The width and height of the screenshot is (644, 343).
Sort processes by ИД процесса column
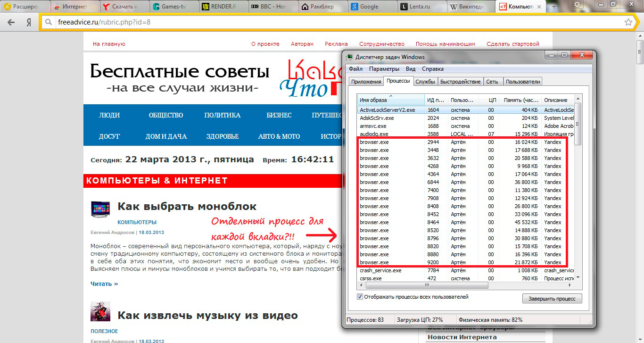tap(436, 100)
